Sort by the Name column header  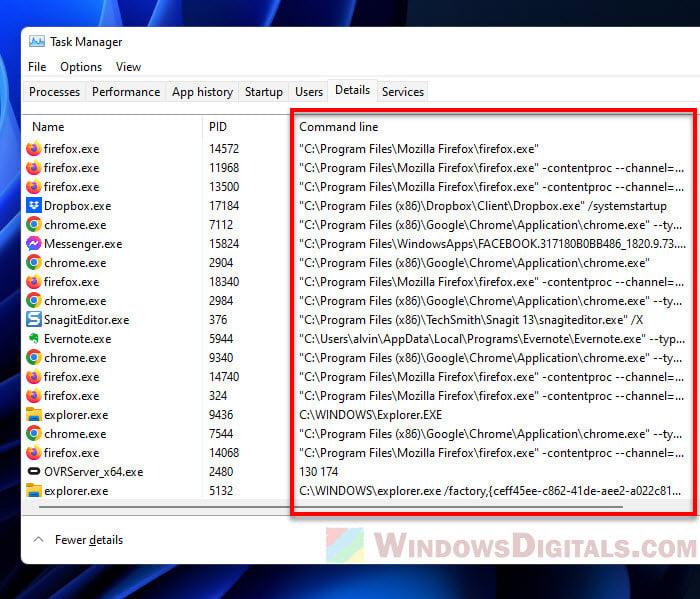coord(48,127)
